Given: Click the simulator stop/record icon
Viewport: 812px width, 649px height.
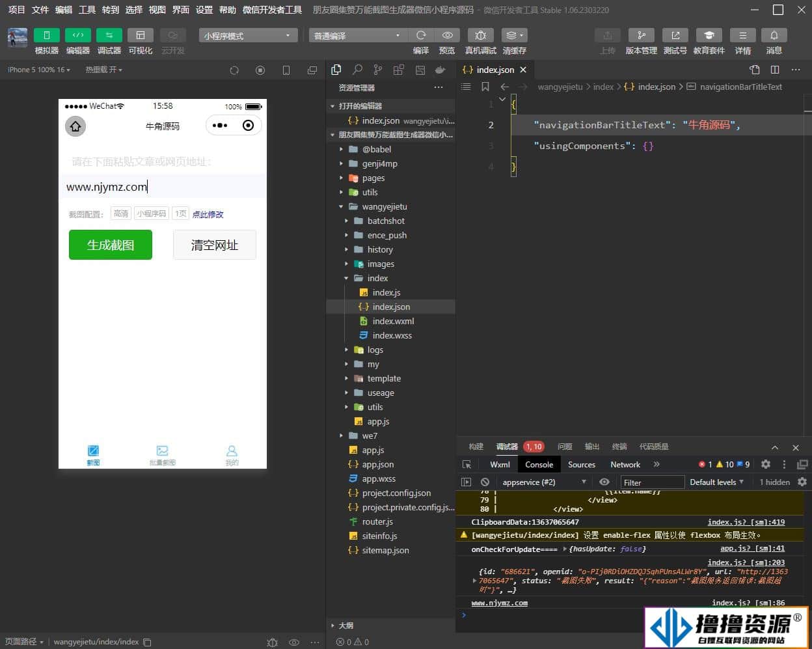Looking at the screenshot, I should point(260,70).
